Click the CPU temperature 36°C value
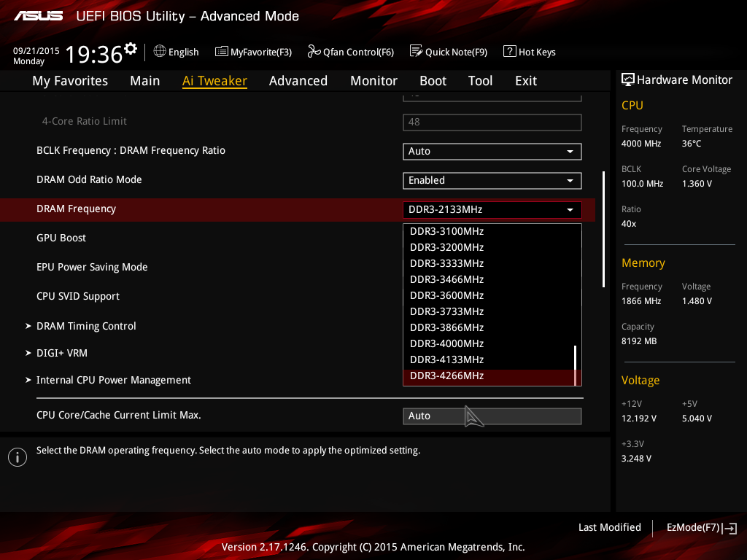The height and width of the screenshot is (560, 747). pos(692,144)
